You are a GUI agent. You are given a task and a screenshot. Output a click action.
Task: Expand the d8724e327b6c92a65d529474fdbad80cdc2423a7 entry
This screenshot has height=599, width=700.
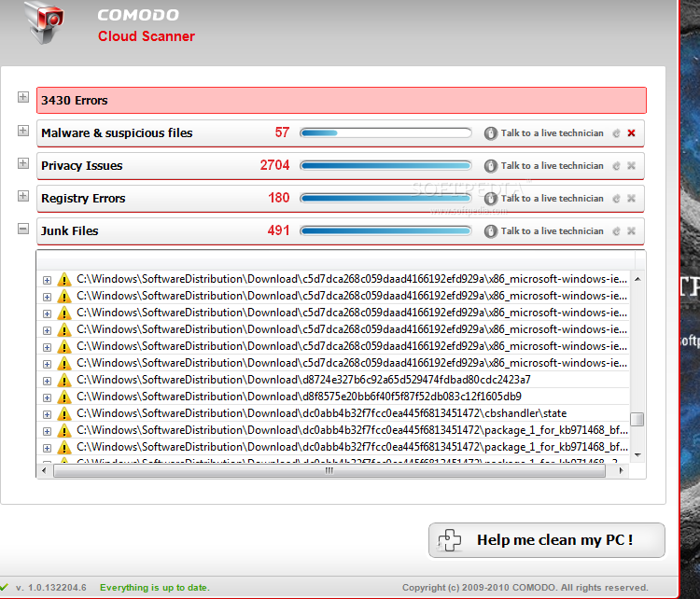[x=47, y=381]
